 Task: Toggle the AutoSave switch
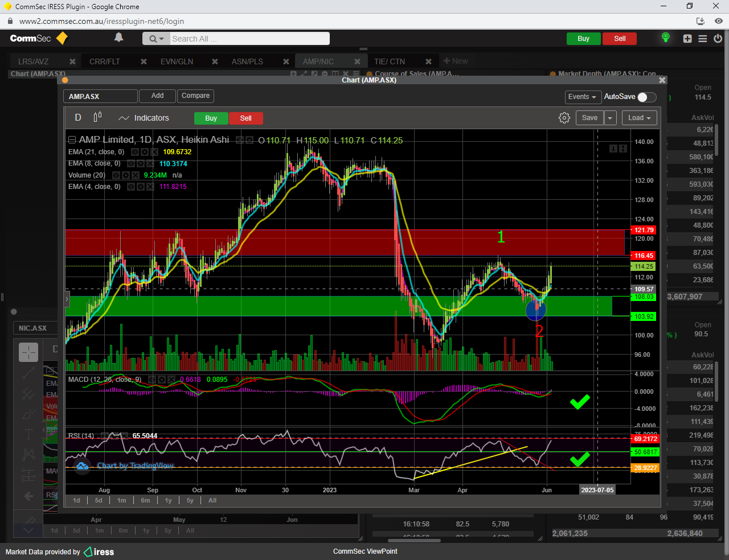click(646, 97)
